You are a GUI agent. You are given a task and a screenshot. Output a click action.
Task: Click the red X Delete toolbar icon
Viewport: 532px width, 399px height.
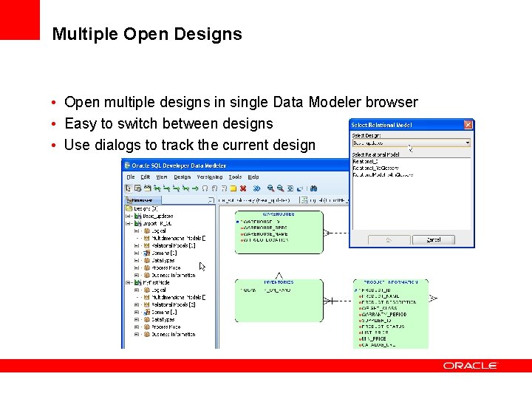tap(243, 188)
